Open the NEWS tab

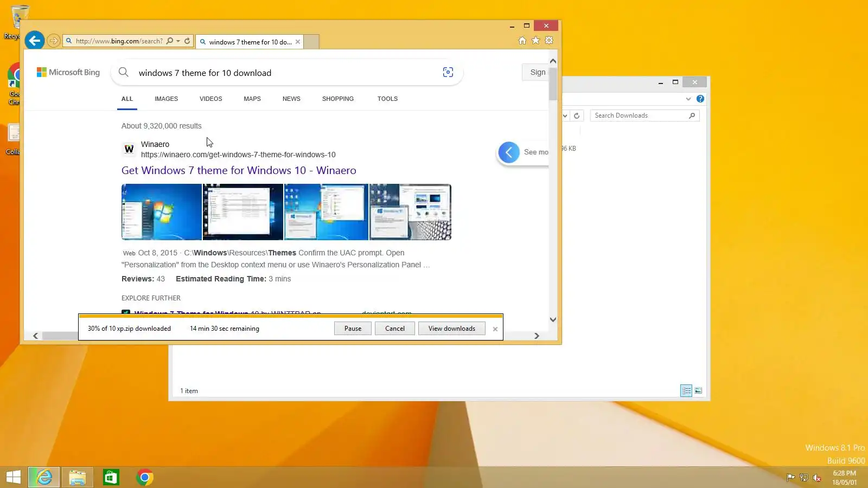click(291, 99)
